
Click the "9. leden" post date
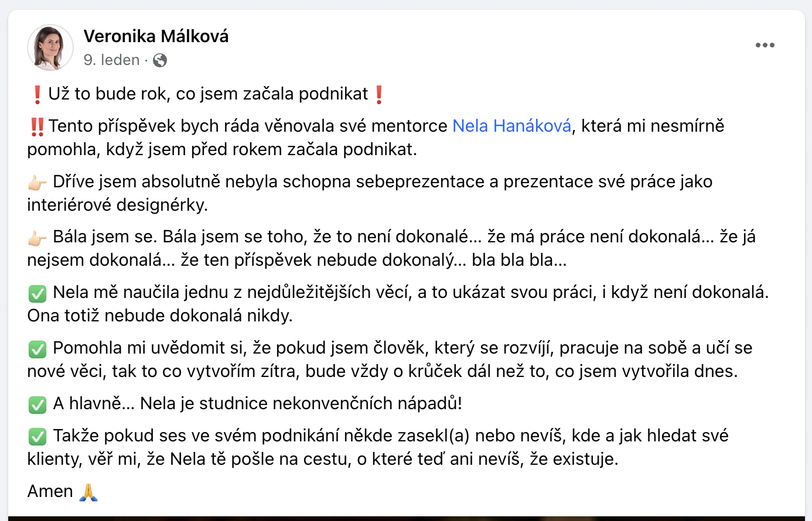pyautogui.click(x=111, y=60)
